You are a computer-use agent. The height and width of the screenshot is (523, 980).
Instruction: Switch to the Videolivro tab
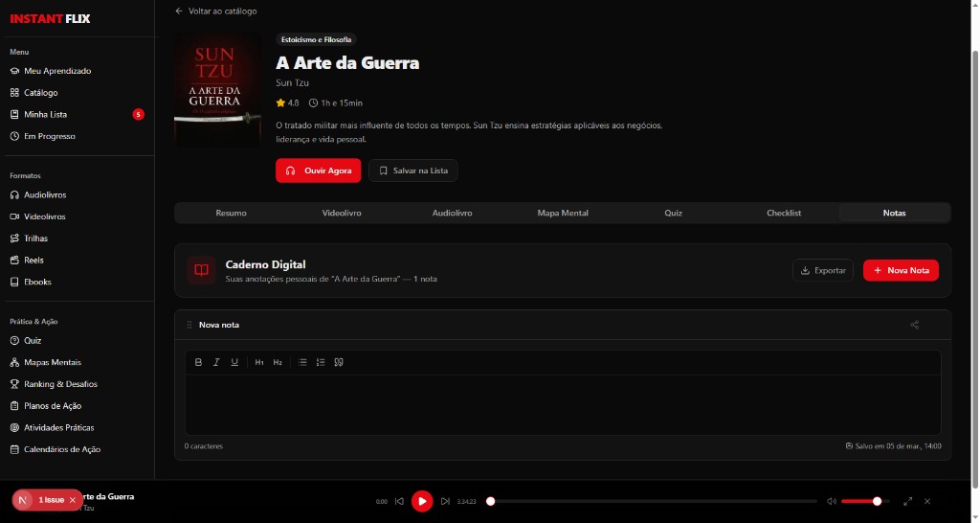(342, 213)
